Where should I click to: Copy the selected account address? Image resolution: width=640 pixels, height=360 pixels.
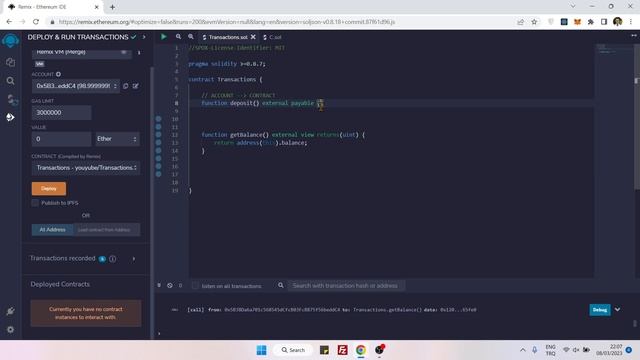126,86
